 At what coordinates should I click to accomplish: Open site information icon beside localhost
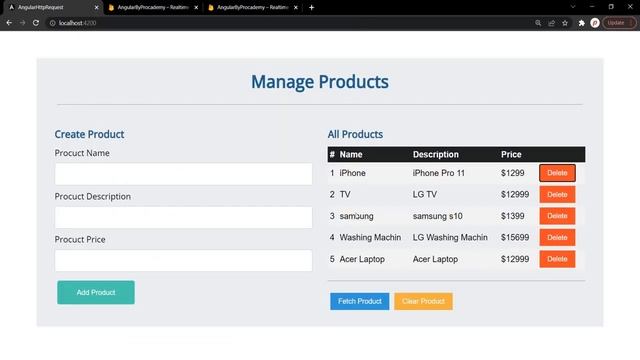(x=52, y=23)
